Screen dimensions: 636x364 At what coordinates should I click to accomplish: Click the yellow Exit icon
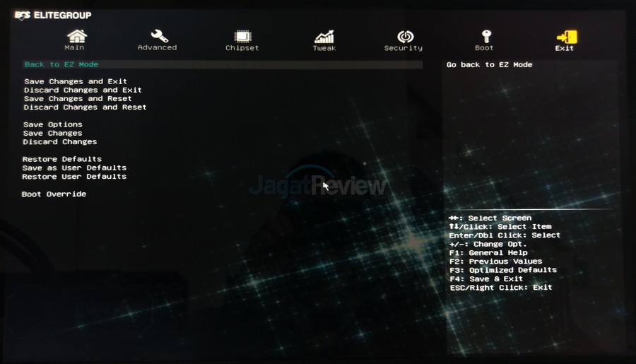pos(566,37)
